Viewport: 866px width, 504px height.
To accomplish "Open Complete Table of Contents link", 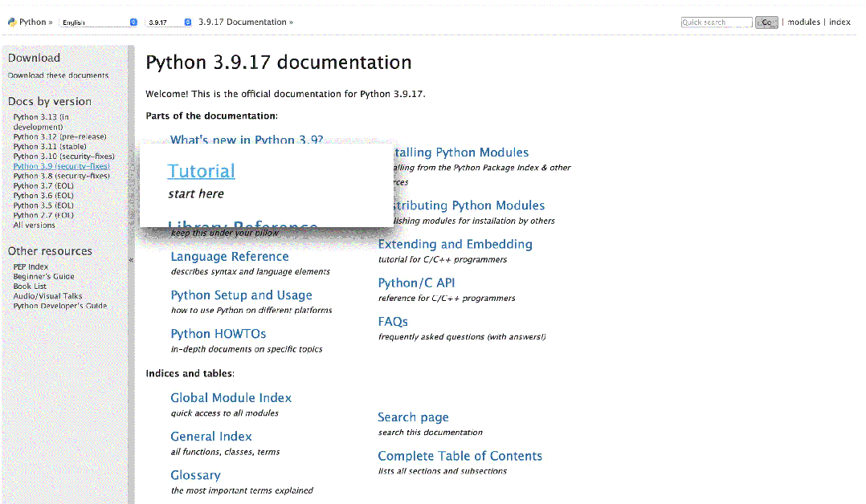I will pos(460,456).
